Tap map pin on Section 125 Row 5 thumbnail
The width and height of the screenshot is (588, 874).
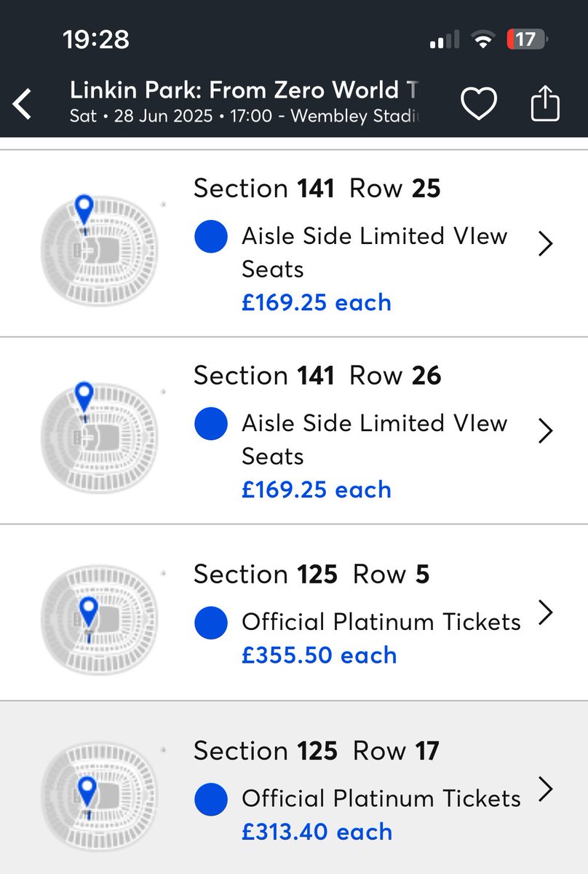coord(89,611)
